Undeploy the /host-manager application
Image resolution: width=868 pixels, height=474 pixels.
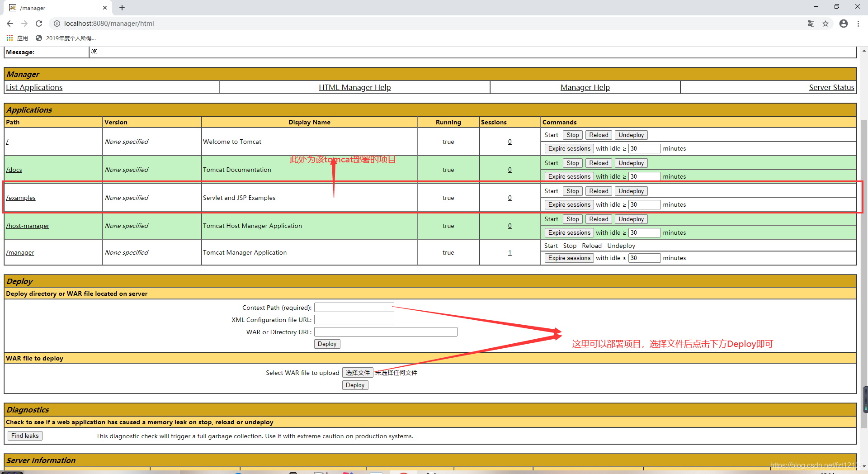[x=631, y=219]
